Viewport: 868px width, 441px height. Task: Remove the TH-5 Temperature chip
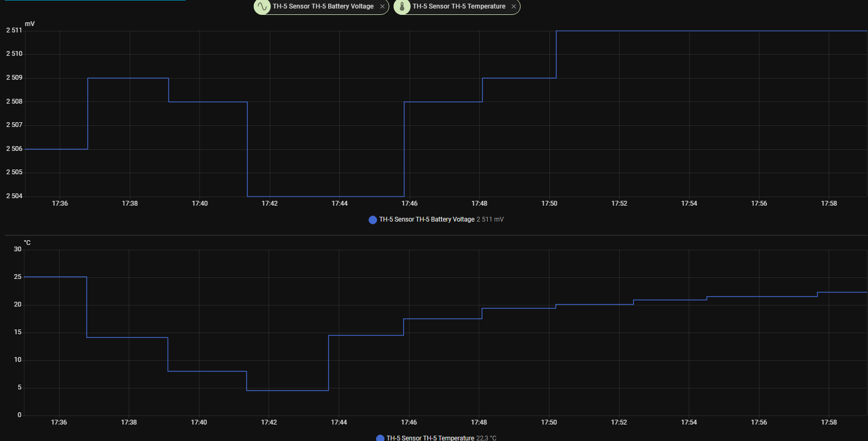[x=513, y=6]
